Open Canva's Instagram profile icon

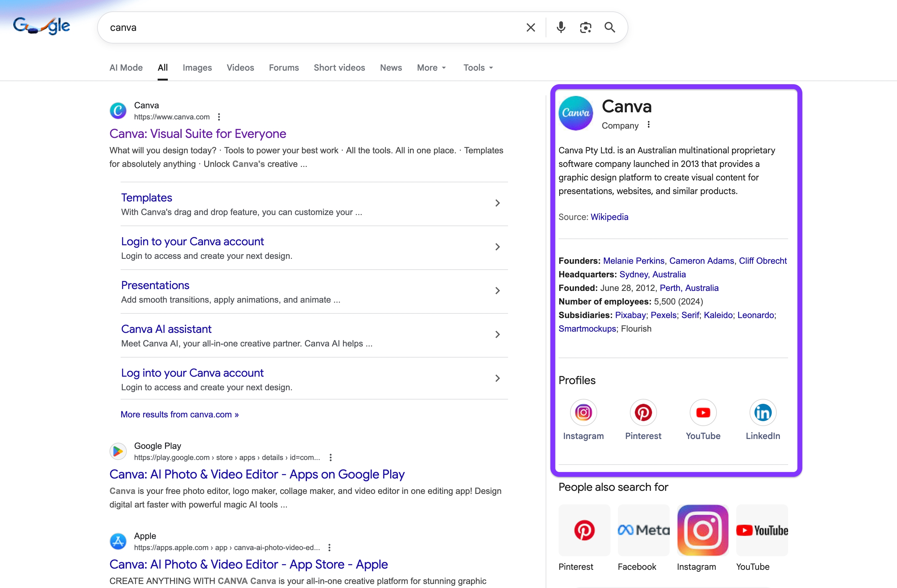(583, 412)
